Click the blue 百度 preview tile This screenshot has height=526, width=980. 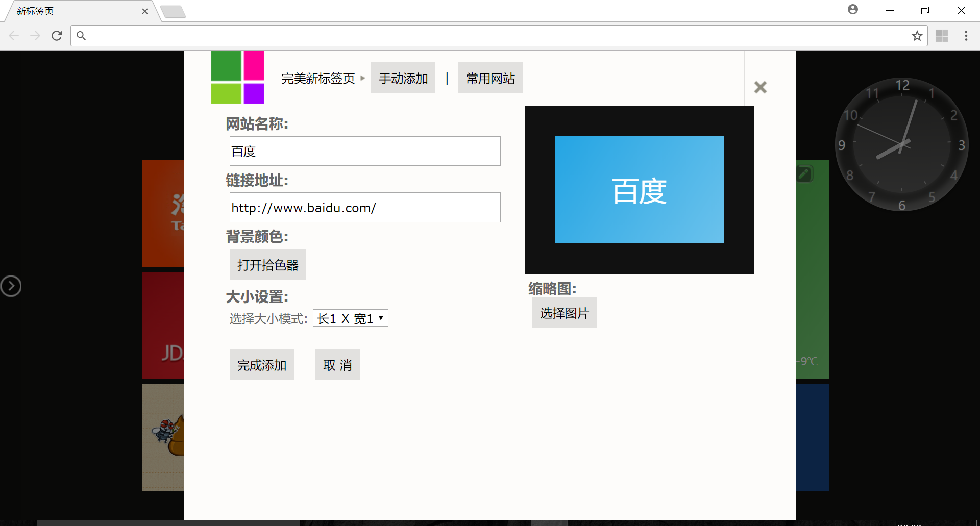(640, 190)
